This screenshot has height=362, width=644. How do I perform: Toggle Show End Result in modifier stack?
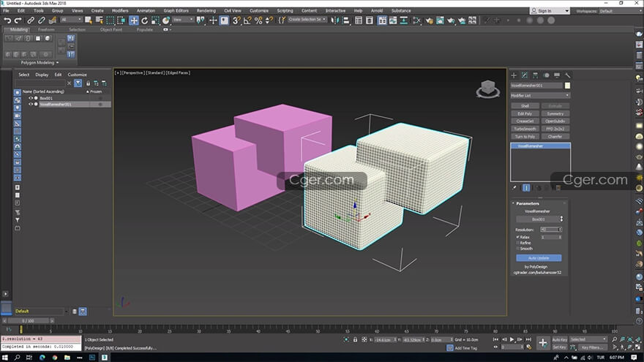click(526, 187)
